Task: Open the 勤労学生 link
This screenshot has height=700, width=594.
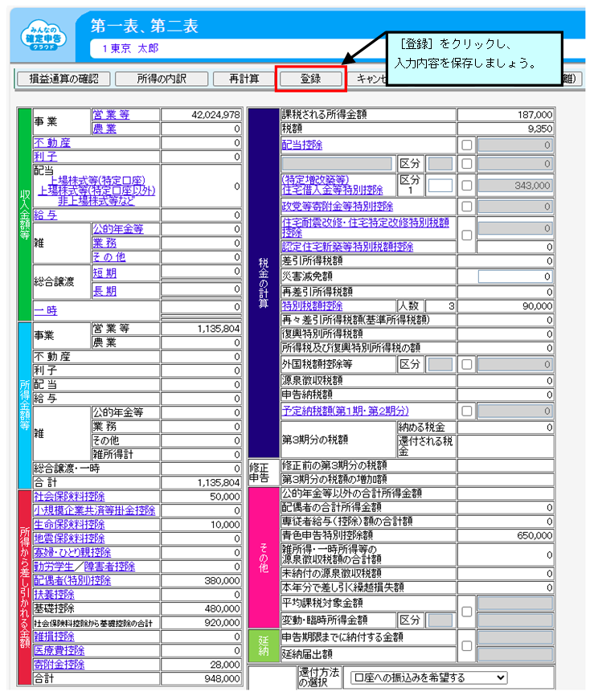Action: pos(54,567)
